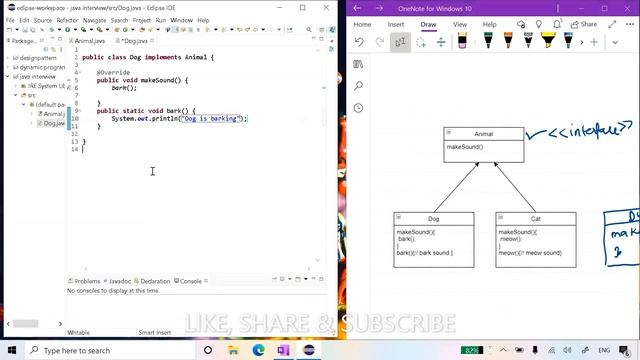Go forward using OneNote forward arrow
Screen dimensions: 640x360
tap(379, 8)
